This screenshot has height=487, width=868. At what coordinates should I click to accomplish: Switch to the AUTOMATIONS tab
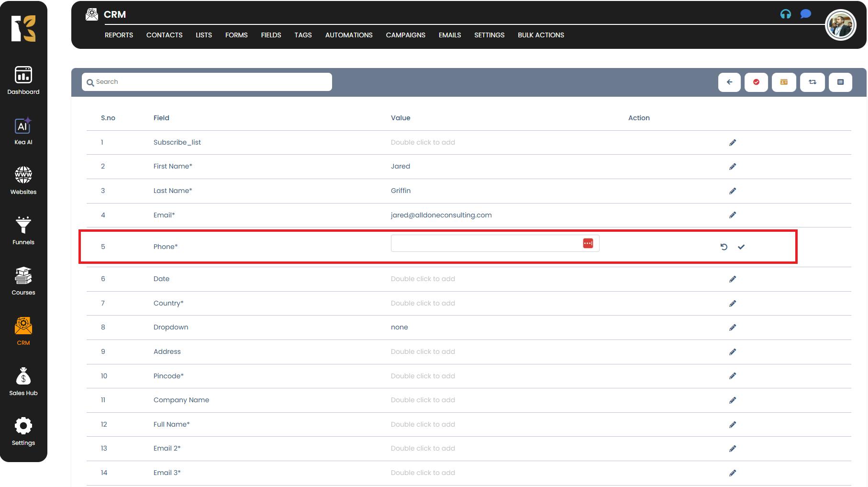[348, 35]
